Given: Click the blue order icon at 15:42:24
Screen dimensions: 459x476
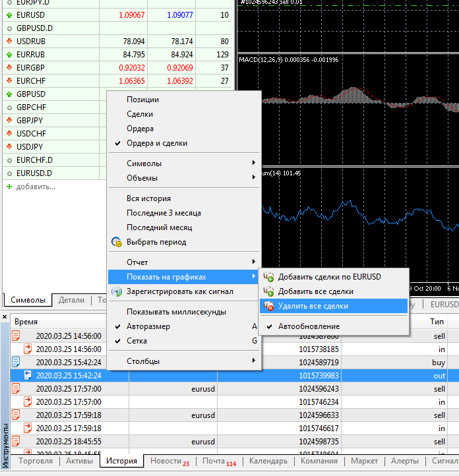Looking at the screenshot, I should (x=16, y=362).
